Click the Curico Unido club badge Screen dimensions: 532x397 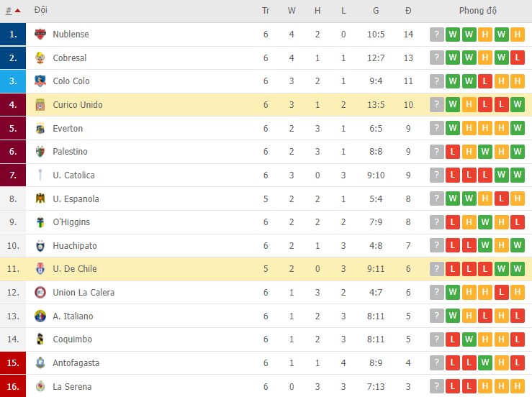tap(40, 105)
